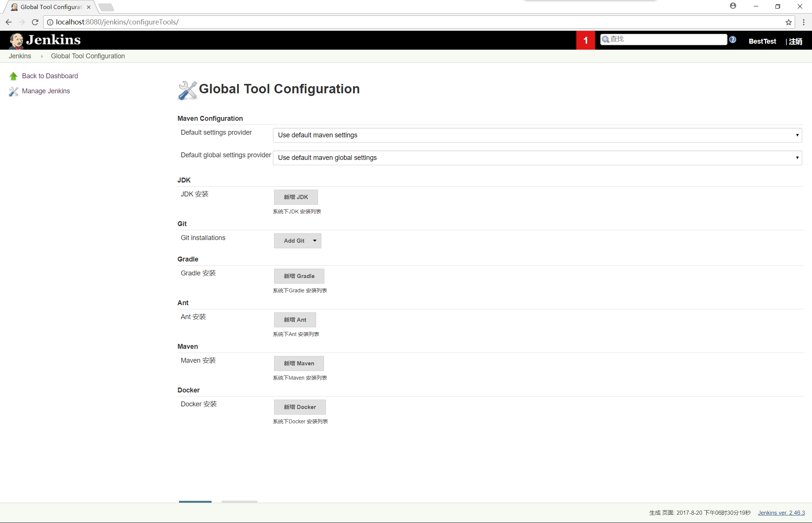Expand the breadcrumb arrow after Jenkins
The width and height of the screenshot is (812, 523).
click(42, 56)
